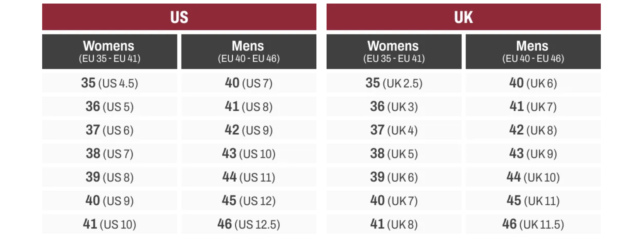Select the 40 (US 7) mens size
This screenshot has height=247, width=644.
click(x=249, y=83)
